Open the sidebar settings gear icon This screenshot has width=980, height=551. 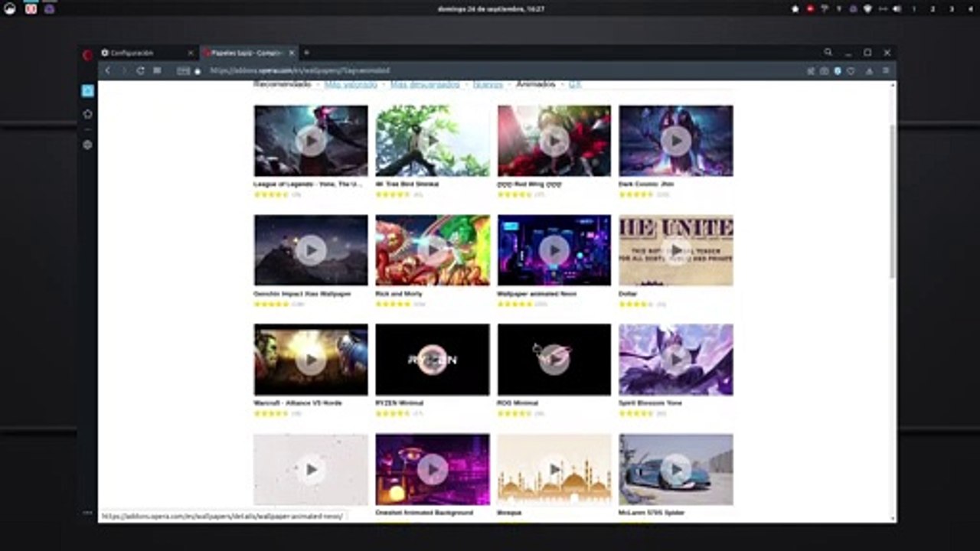coord(88,145)
